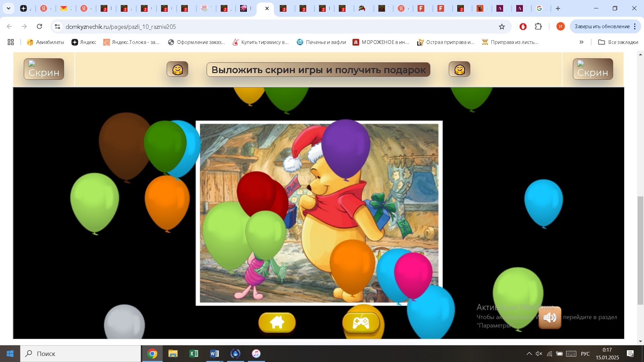The width and height of the screenshot is (644, 362).
Task: Bookmark this page with the star icon
Action: (502, 26)
